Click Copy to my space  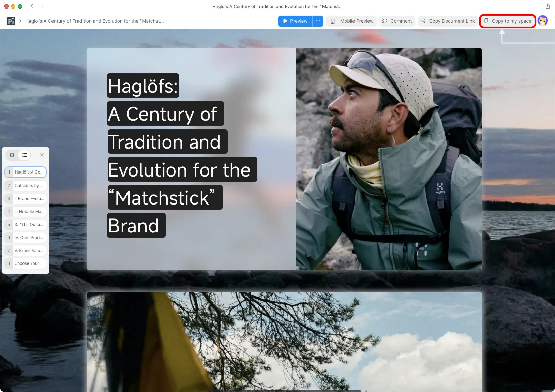click(x=508, y=21)
